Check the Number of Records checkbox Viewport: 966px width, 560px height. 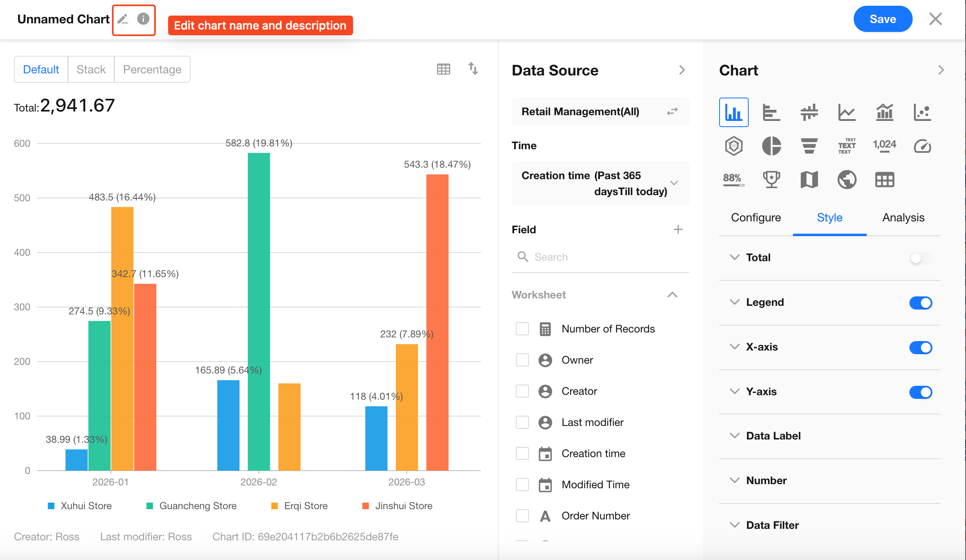coord(522,329)
